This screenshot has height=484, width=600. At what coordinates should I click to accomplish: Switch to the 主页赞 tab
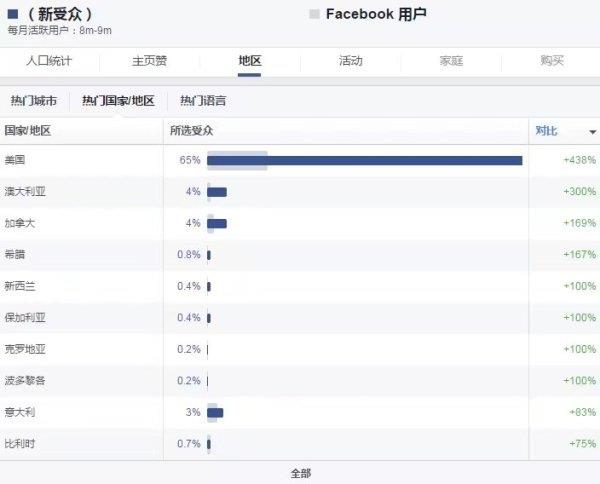click(149, 61)
